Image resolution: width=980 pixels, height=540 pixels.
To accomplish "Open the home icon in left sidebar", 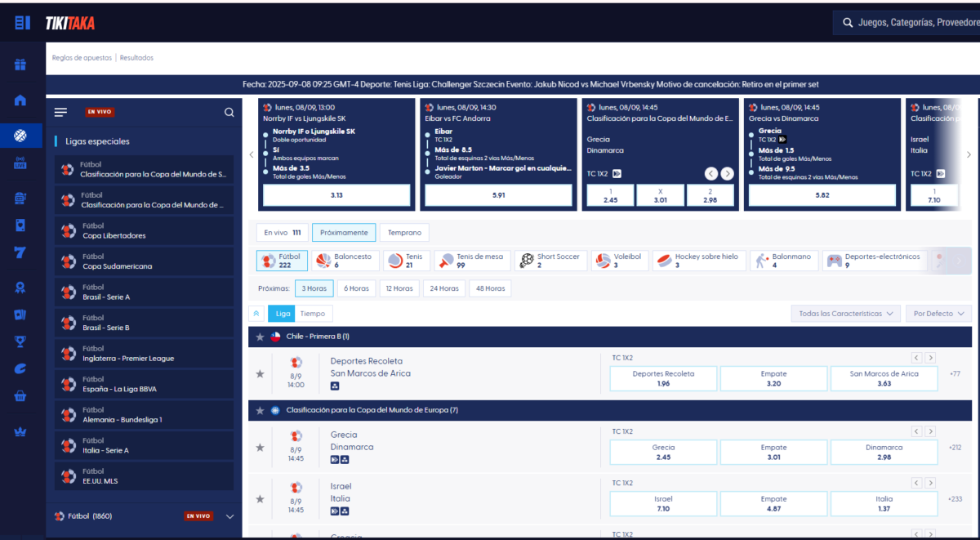I will click(20, 100).
